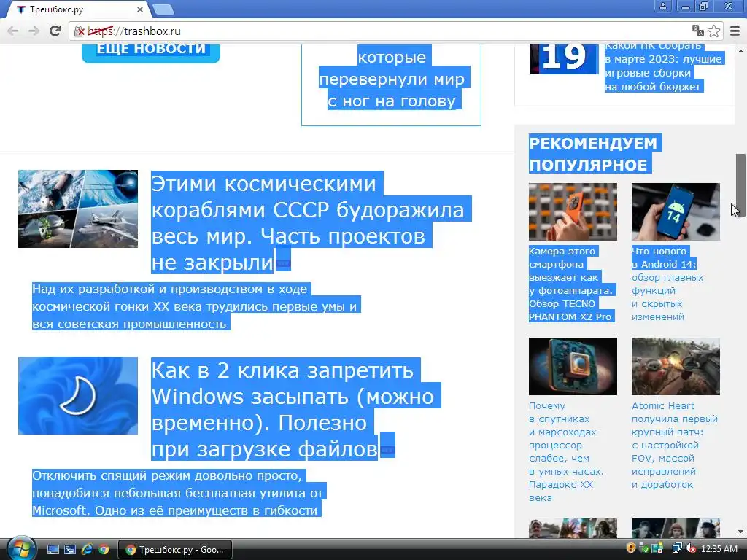Open 'Какой ПК собрать в марте 2023' link
Screen dimensions: 747x560
click(x=663, y=66)
